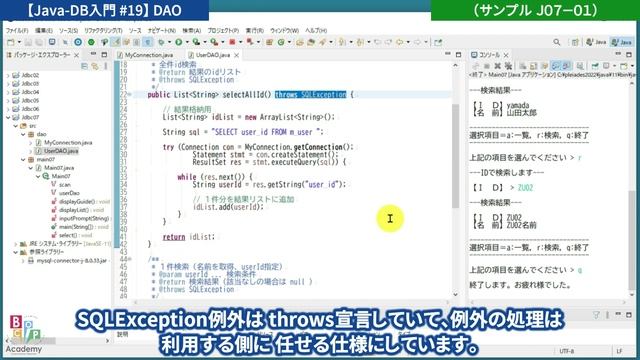Open the ウィンドウ(W) menu
Screen dimensions: 640x360
point(284,31)
